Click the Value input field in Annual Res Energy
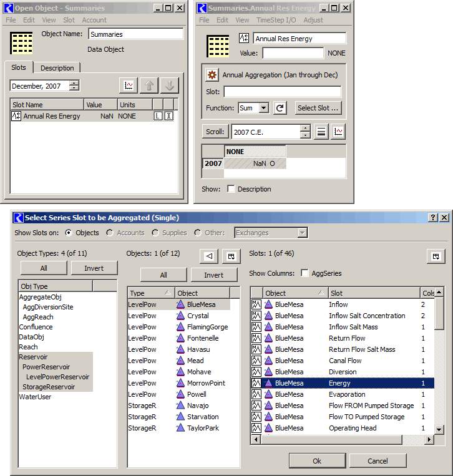This screenshot has height=476, width=453. (293, 53)
